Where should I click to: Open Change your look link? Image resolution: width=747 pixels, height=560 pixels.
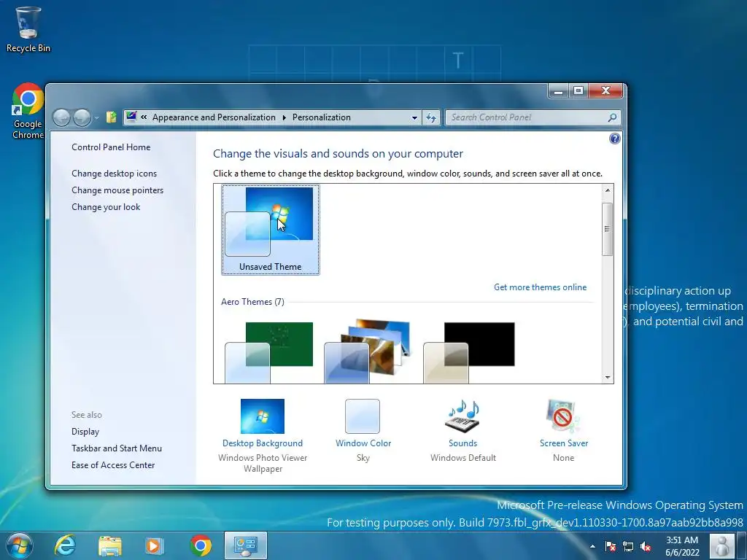tap(106, 206)
